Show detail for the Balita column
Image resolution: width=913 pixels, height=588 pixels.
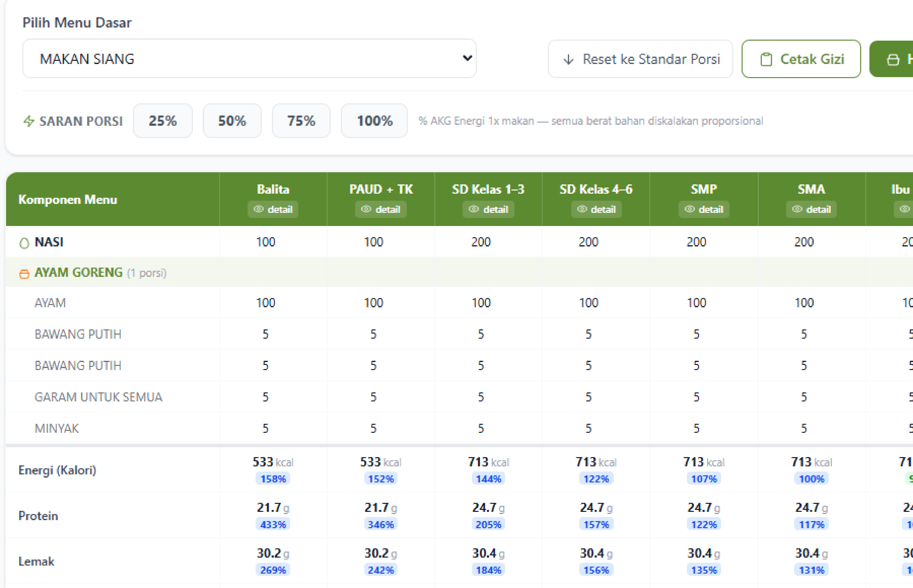tap(273, 209)
